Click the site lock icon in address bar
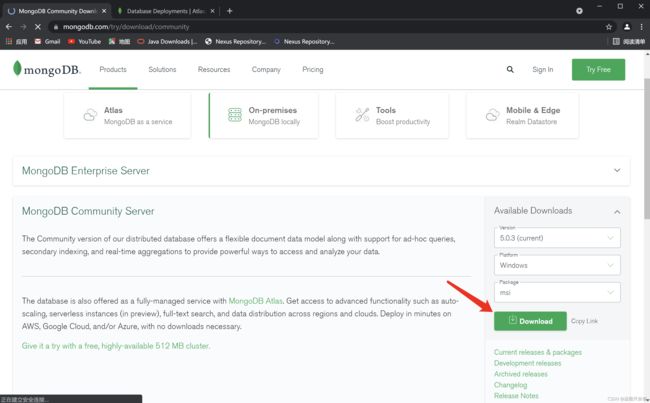Screen dimensions: 650x403 tap(56, 27)
